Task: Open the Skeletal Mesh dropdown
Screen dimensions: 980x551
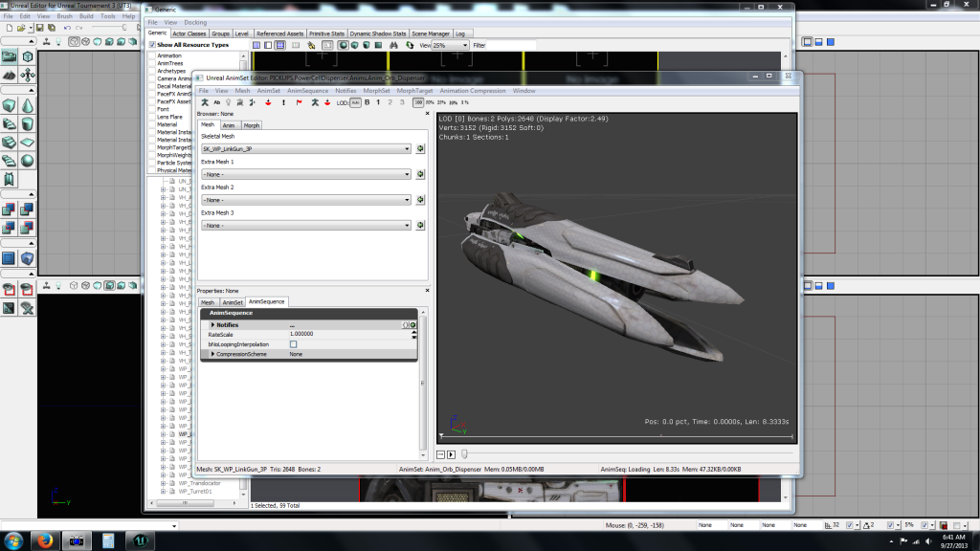Action: (x=305, y=148)
